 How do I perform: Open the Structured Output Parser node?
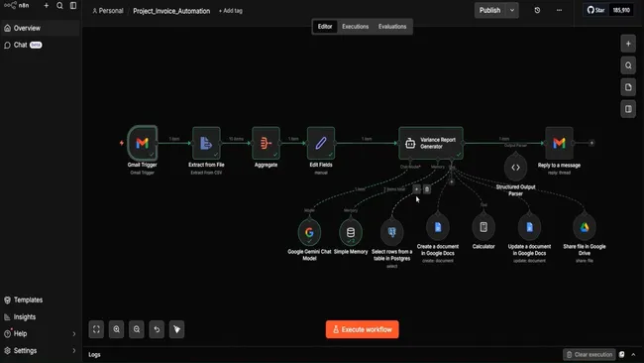pyautogui.click(x=515, y=168)
